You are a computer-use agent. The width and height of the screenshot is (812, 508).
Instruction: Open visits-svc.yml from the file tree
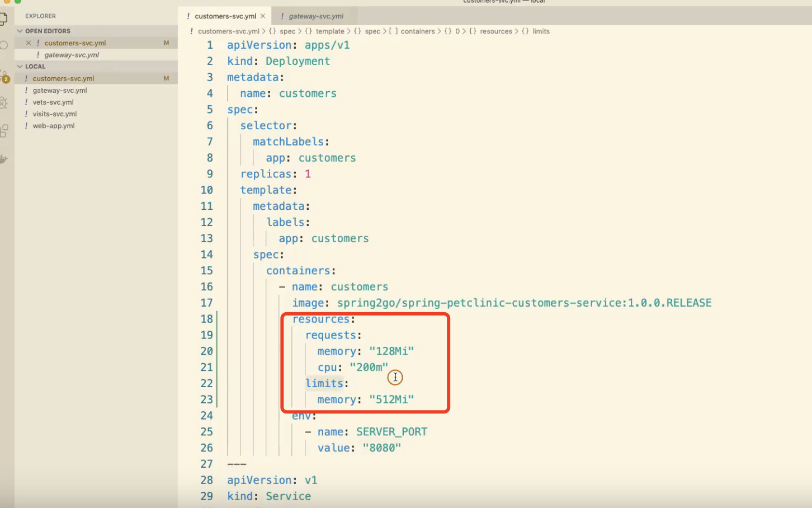[x=54, y=114]
